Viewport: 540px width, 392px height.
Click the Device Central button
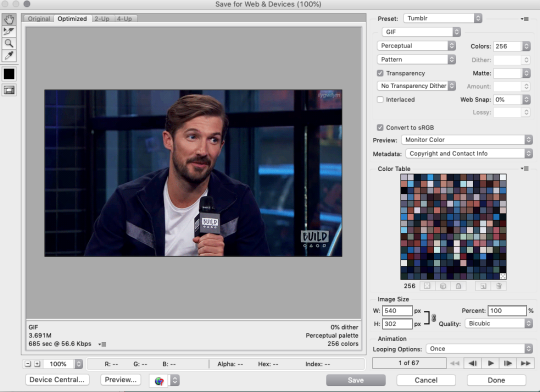[57, 380]
